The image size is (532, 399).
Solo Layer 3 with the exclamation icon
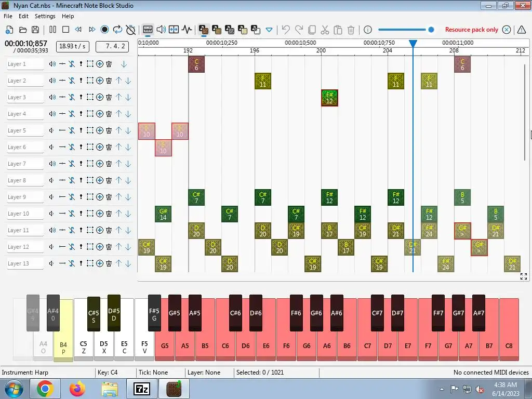(x=81, y=97)
